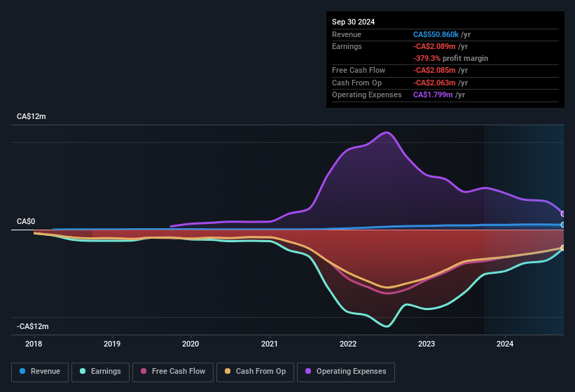Click the -CA$12m y-axis label
The image size is (575, 392).
[33, 326]
